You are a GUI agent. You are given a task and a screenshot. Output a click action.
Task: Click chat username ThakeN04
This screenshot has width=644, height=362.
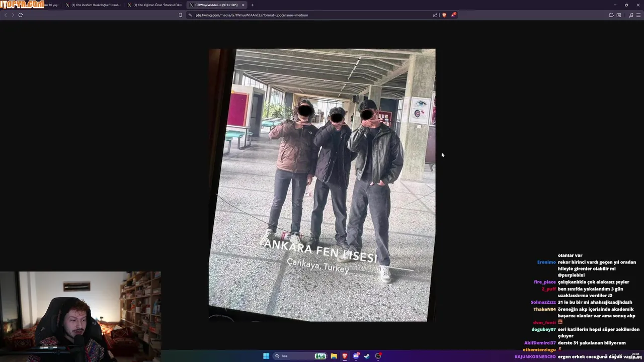click(545, 309)
